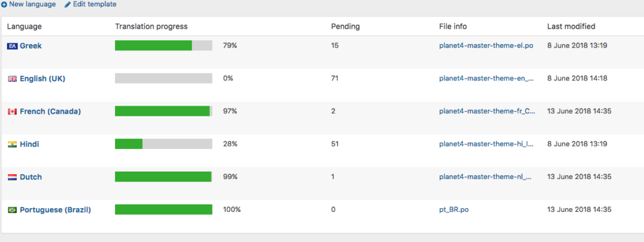Click the Hindi 28% progress bar
Screen dimensions: 644x242
click(164, 144)
